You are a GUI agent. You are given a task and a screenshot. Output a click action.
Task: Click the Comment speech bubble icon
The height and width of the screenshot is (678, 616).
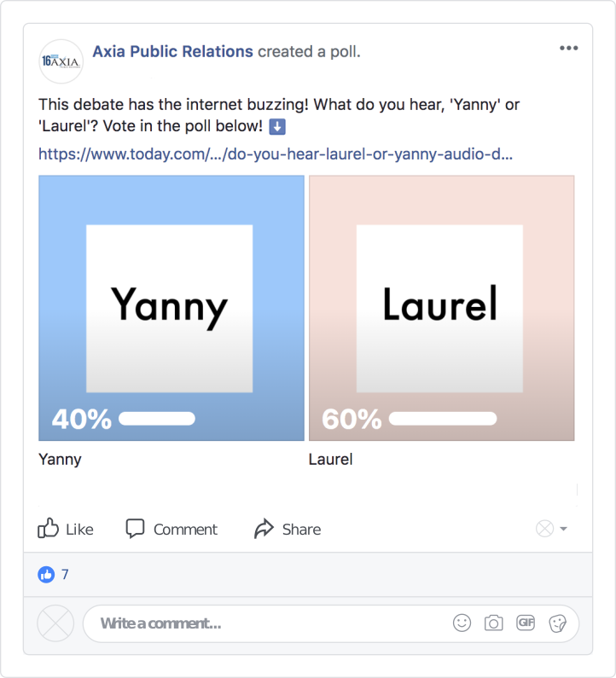click(136, 529)
